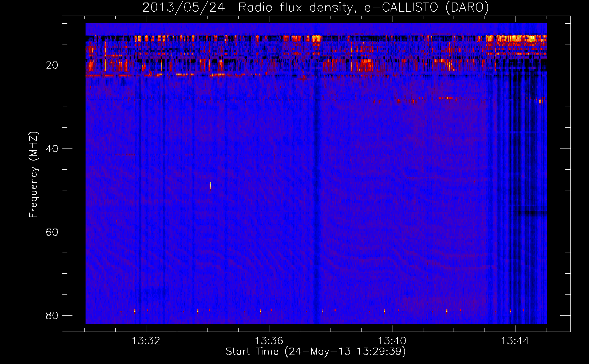This screenshot has width=589, height=364.
Task: Click the '40' frequency tick label
Action: pyautogui.click(x=52, y=149)
